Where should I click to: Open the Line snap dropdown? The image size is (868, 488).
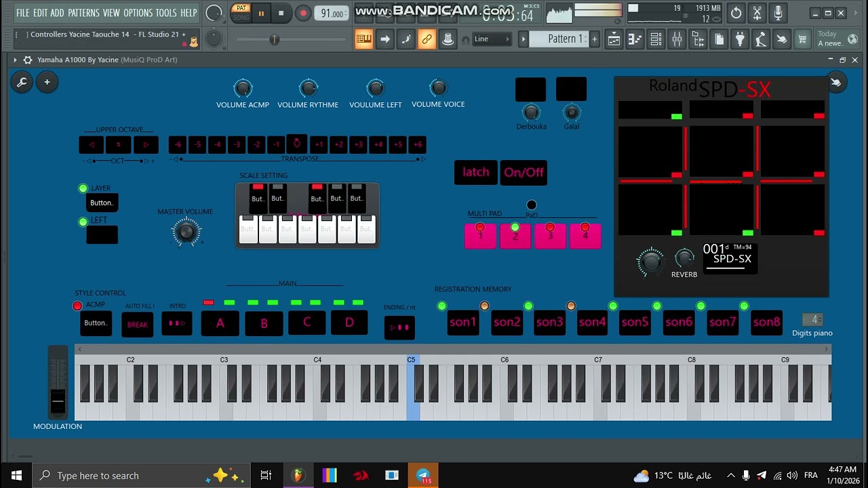[x=492, y=39]
